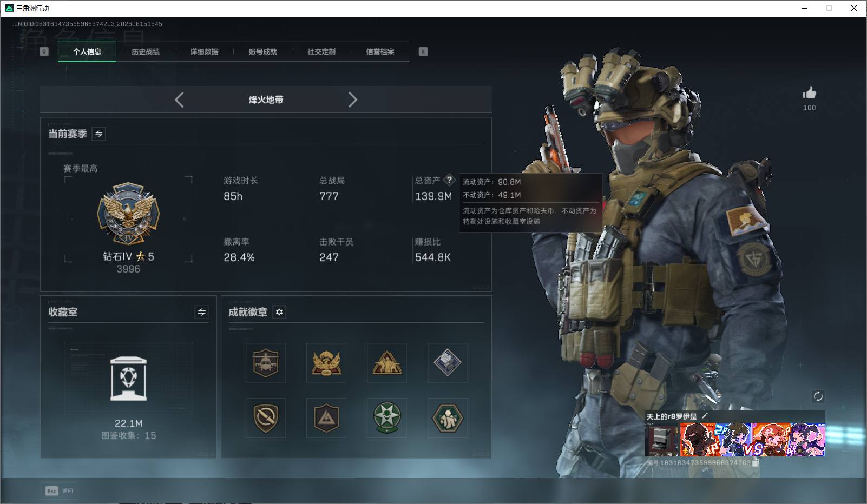Close the 三角洲行动 window

click(x=854, y=8)
